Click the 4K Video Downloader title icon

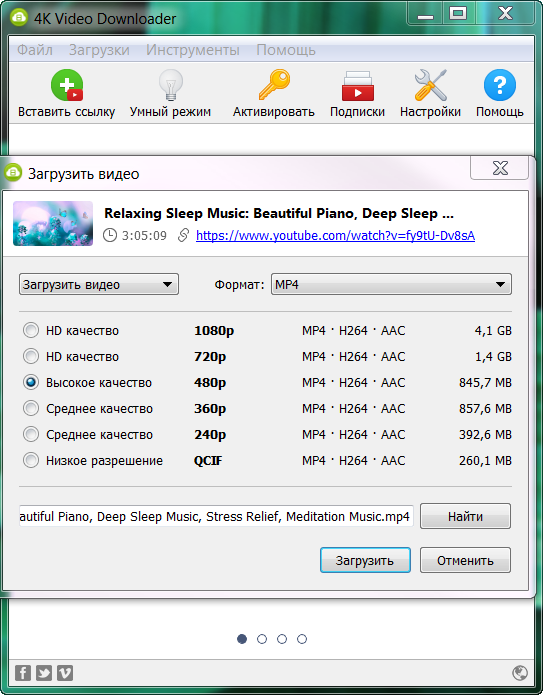pyautogui.click(x=19, y=18)
